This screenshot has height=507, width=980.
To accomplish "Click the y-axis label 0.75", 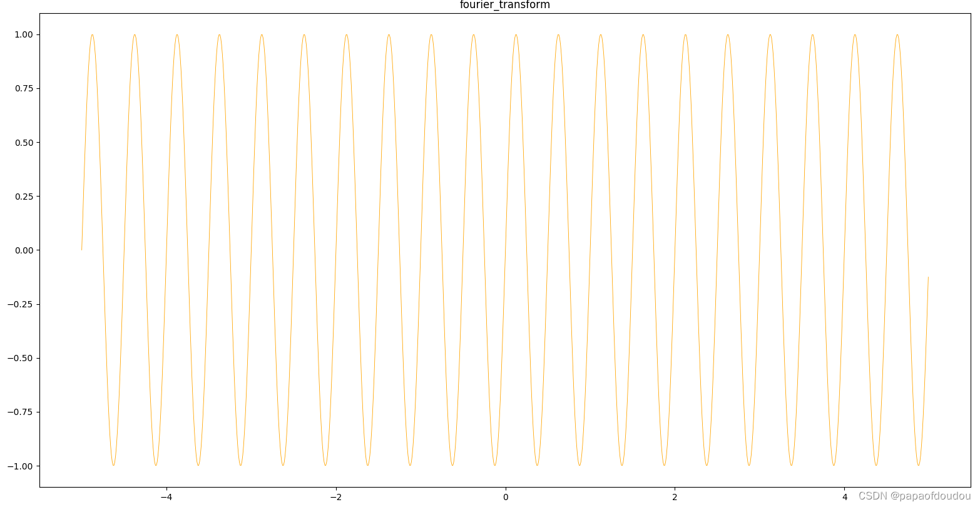I will click(x=23, y=88).
